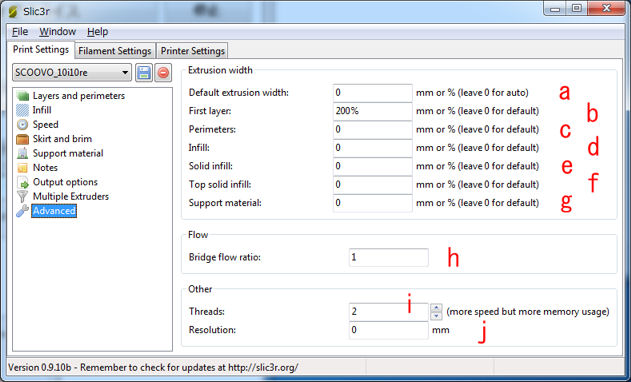Screen dimensions: 631x382
Task: Switch to the Printer Settings tab
Action: tap(192, 51)
